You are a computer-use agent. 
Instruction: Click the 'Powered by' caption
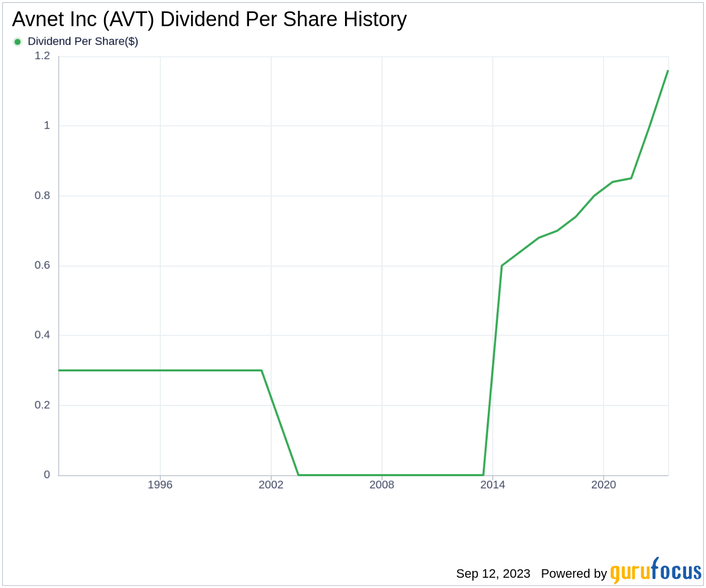click(x=574, y=573)
